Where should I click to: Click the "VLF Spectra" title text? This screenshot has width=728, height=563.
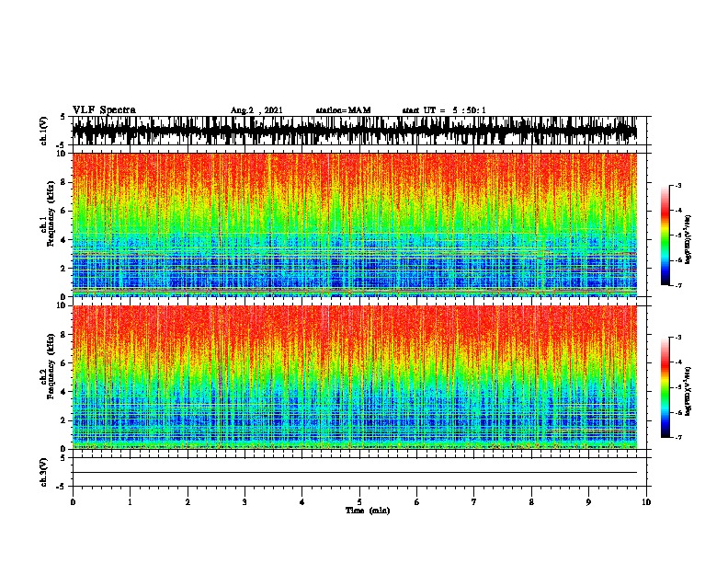pos(104,110)
